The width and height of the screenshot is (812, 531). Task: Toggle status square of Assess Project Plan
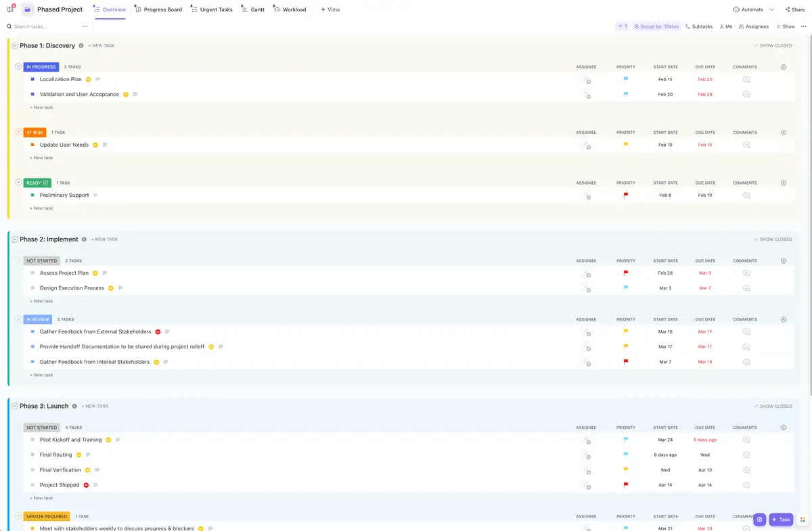click(32, 273)
